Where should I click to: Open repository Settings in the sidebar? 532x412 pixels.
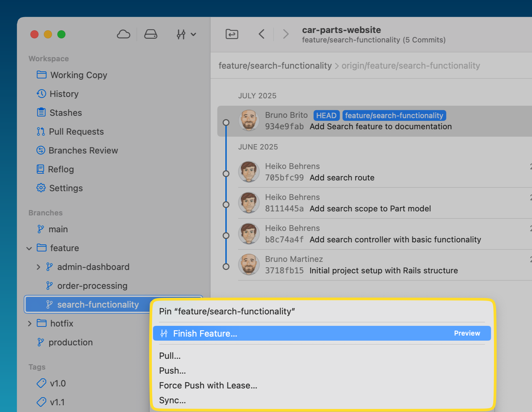coord(66,188)
